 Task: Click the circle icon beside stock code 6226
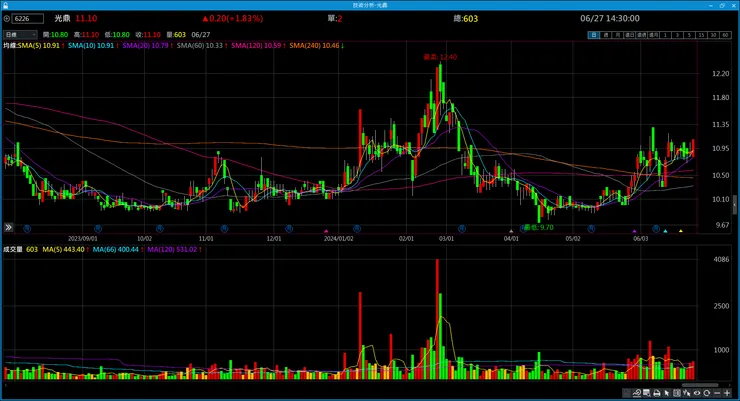(7, 19)
